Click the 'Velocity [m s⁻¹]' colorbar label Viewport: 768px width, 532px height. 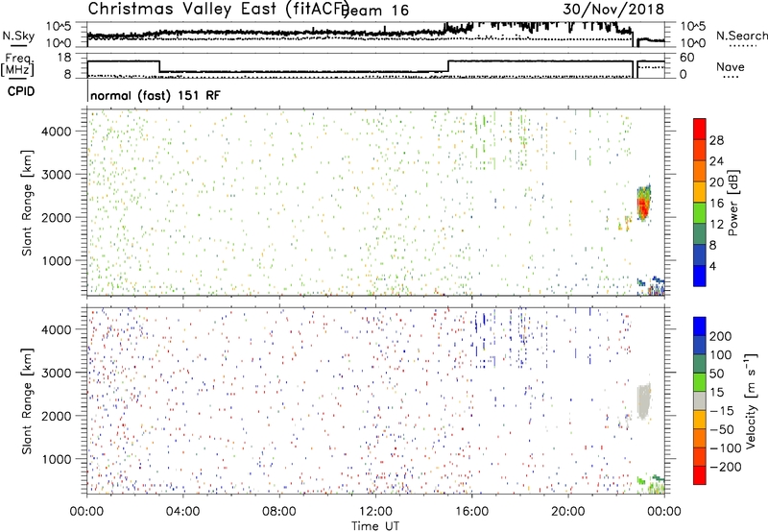click(x=751, y=401)
